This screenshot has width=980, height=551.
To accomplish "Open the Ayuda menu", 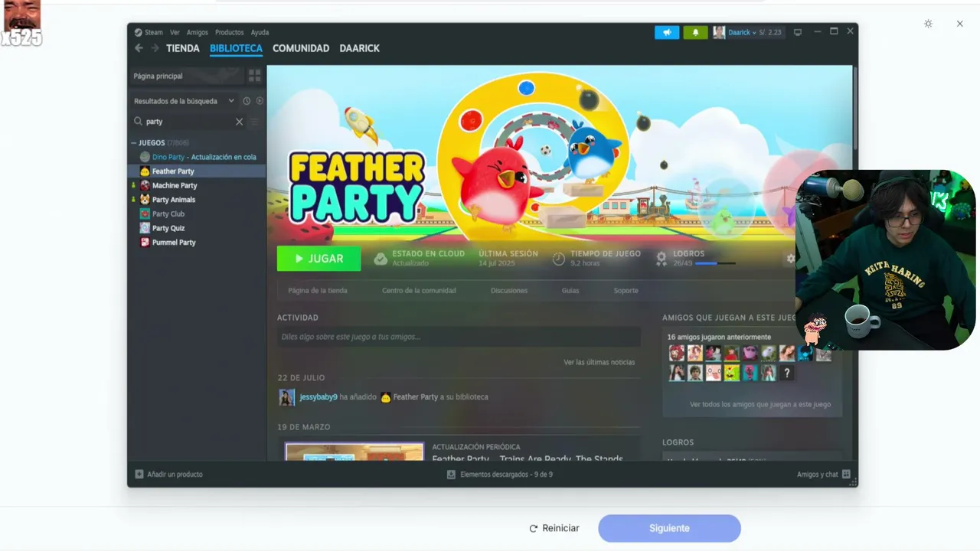I will pos(260,32).
